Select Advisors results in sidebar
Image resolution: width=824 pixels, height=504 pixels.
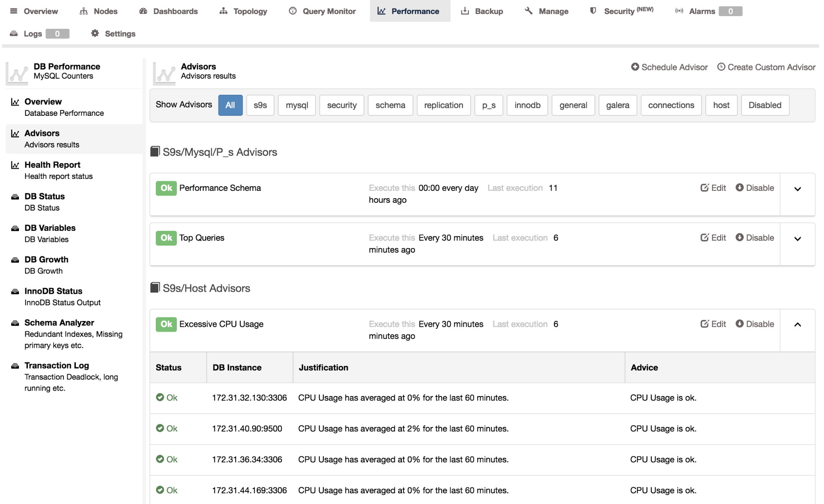point(74,139)
